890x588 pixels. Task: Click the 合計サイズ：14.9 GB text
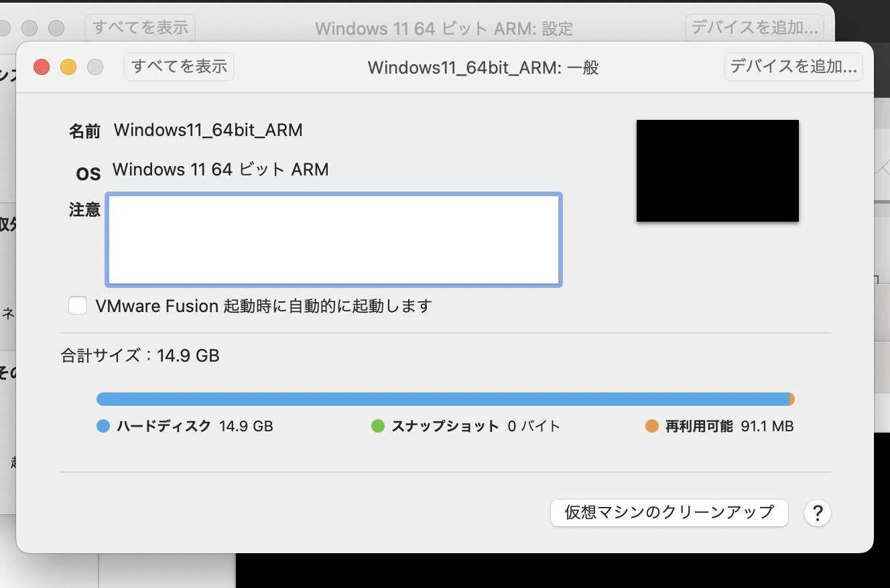(x=140, y=356)
